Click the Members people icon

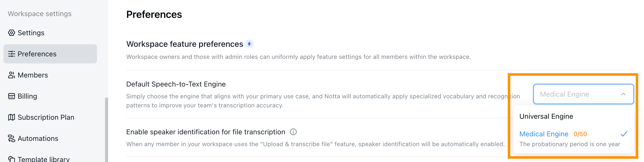pos(11,75)
